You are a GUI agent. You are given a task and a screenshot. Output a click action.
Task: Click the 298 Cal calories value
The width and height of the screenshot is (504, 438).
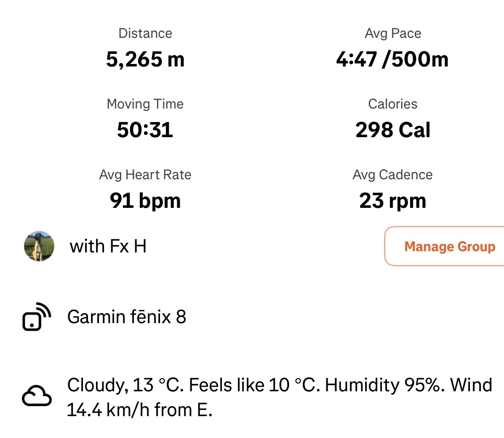pos(393,130)
